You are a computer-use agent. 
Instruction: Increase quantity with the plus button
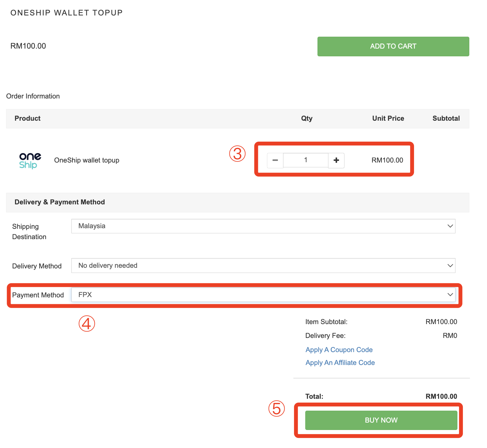[x=336, y=160]
